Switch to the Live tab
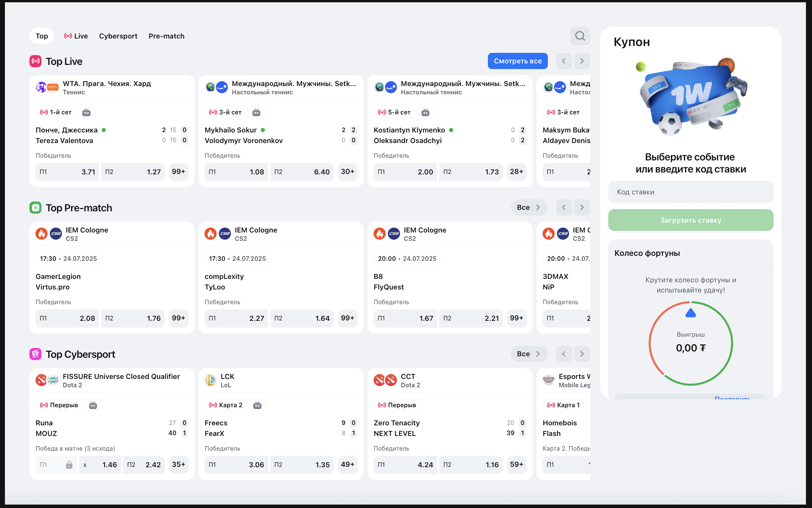Screen dimensions: 812x508 (x=76, y=36)
